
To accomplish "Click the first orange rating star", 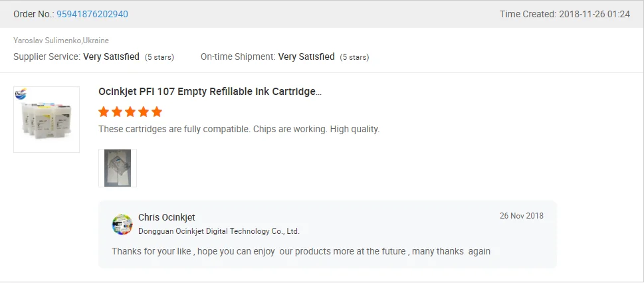I will [104, 112].
